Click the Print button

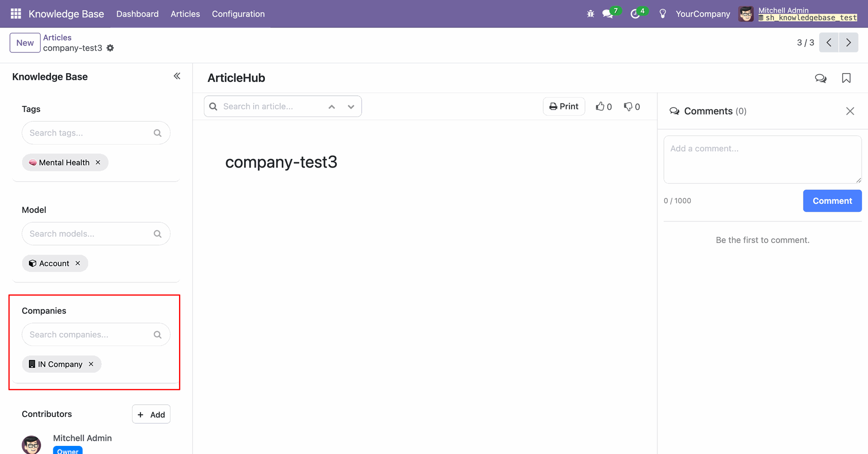coord(564,107)
